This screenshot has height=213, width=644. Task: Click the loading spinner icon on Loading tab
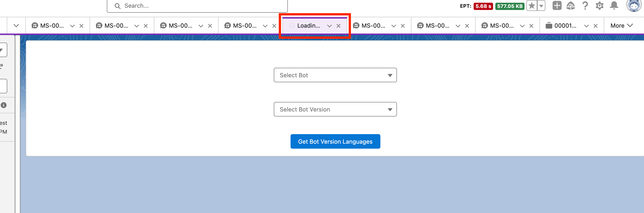pos(291,26)
